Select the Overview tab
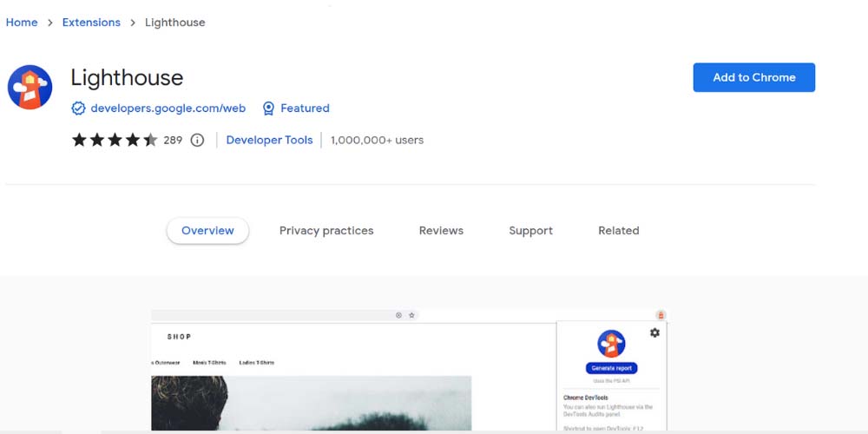The image size is (868, 434). (x=207, y=231)
